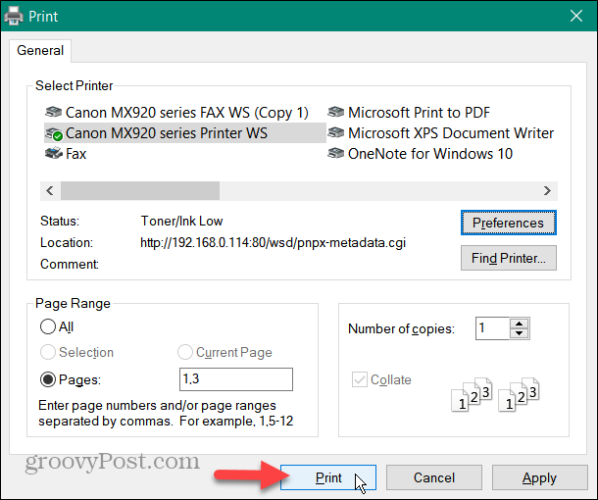
Task: Click the Microsoft XPS Document Writer label
Action: click(x=451, y=133)
